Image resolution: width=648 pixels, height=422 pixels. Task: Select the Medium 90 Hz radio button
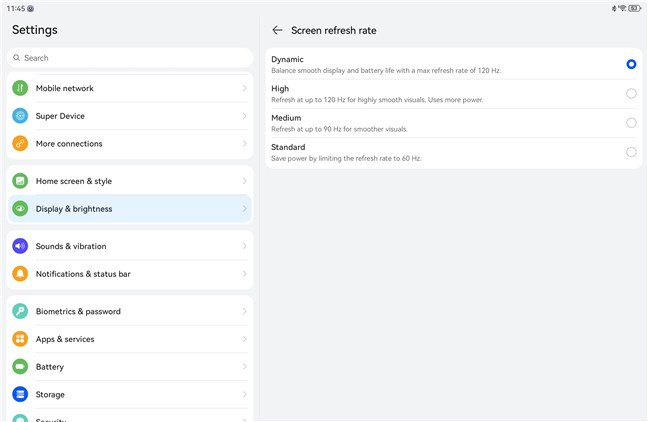(631, 123)
